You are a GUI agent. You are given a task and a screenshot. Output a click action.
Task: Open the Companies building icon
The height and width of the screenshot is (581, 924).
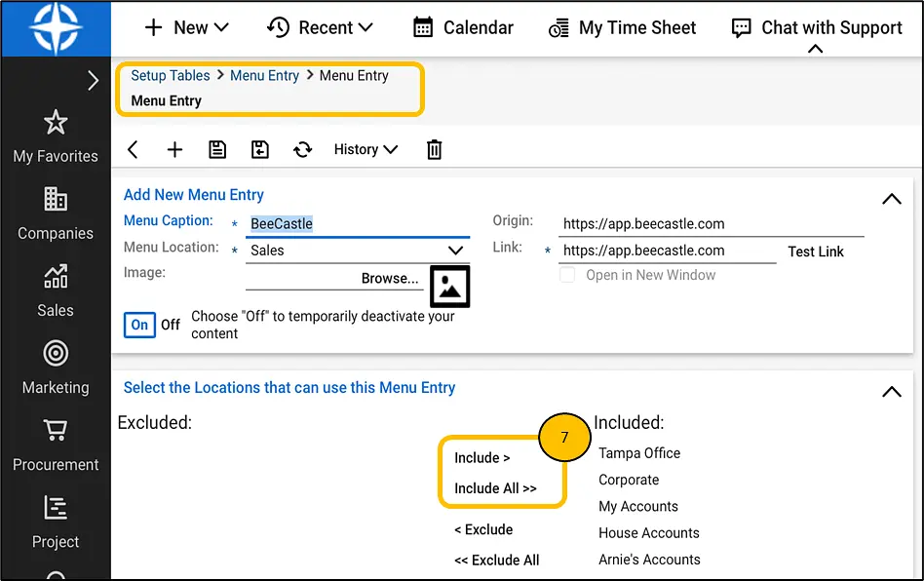click(56, 199)
